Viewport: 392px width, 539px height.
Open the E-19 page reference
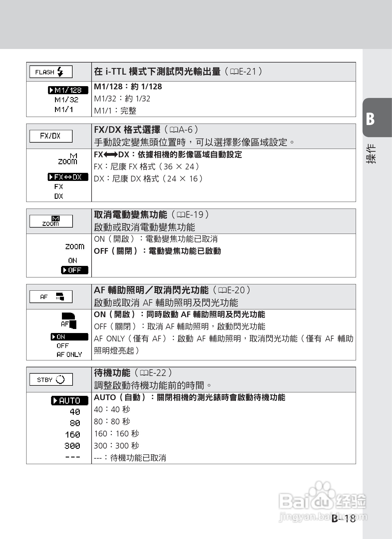[190, 215]
